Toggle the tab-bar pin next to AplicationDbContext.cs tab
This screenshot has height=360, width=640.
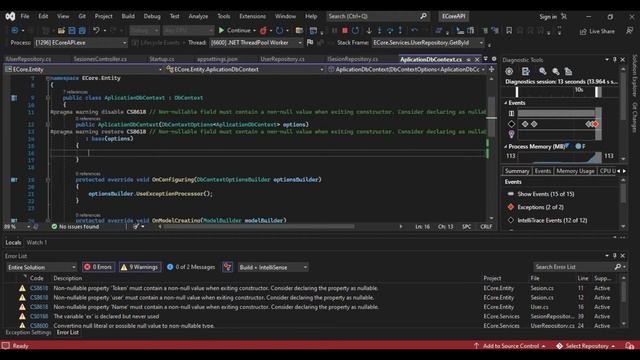pos(469,60)
